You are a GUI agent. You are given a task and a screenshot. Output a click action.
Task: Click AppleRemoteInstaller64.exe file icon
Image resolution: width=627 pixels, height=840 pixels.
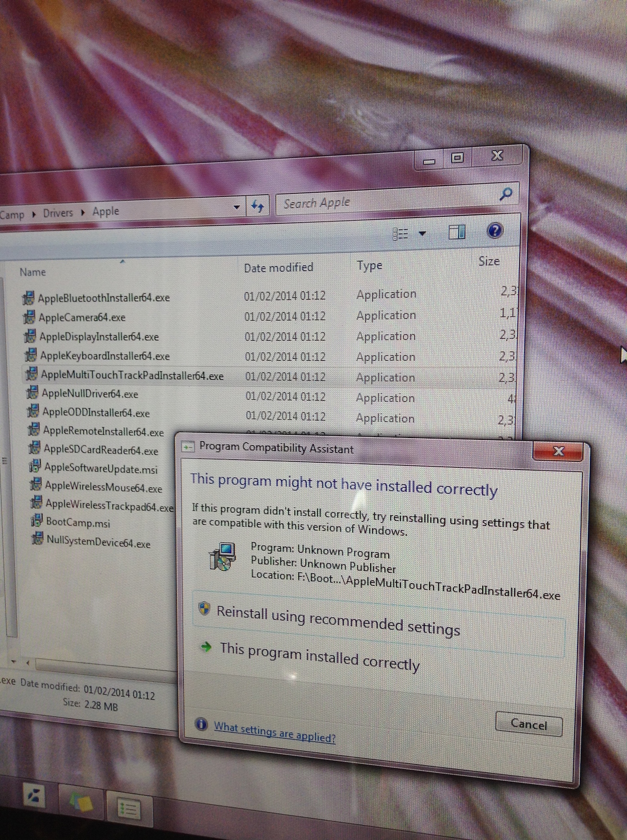coord(33,430)
